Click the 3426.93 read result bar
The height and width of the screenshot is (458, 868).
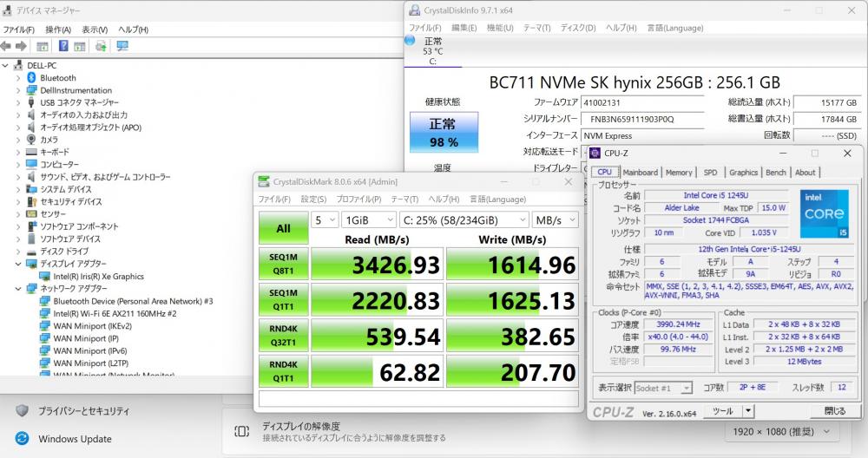click(377, 265)
